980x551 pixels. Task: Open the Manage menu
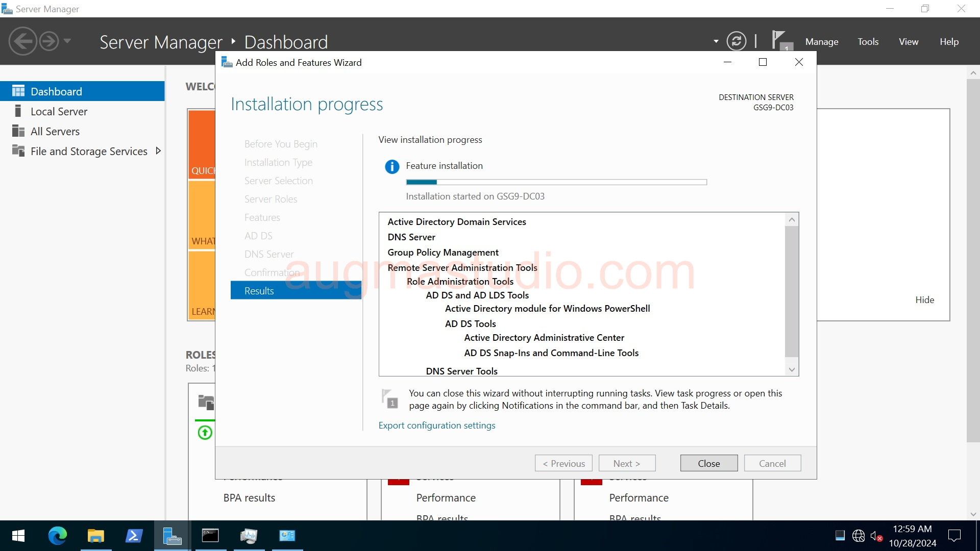[x=821, y=41]
